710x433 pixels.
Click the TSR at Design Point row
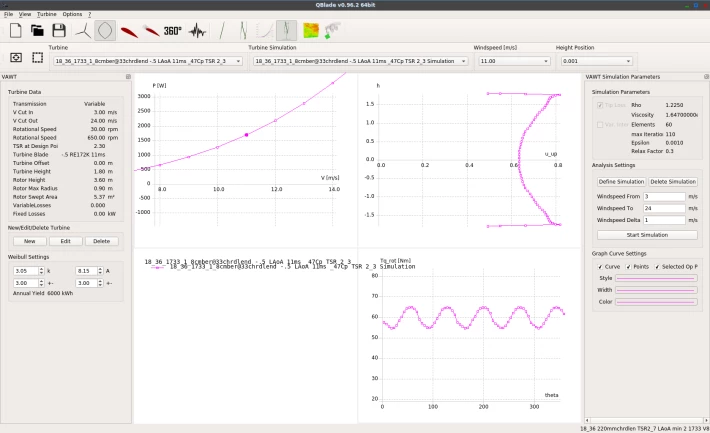(x=65, y=146)
